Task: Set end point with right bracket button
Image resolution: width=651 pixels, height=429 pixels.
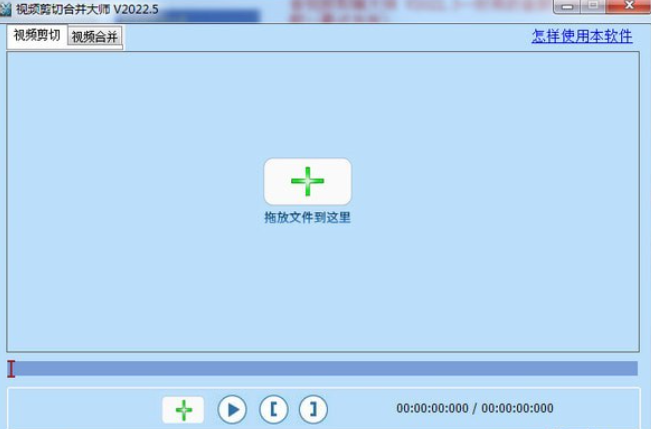Action: click(313, 409)
